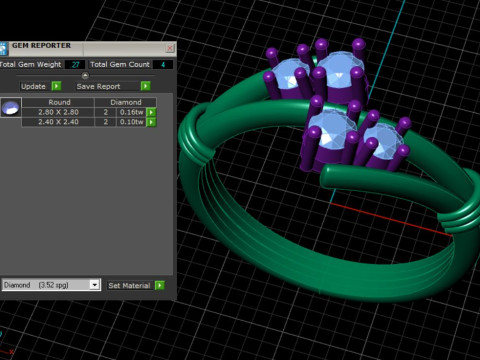The width and height of the screenshot is (480, 360).
Task: Click the 0.10tw weight cell
Action: tap(132, 122)
